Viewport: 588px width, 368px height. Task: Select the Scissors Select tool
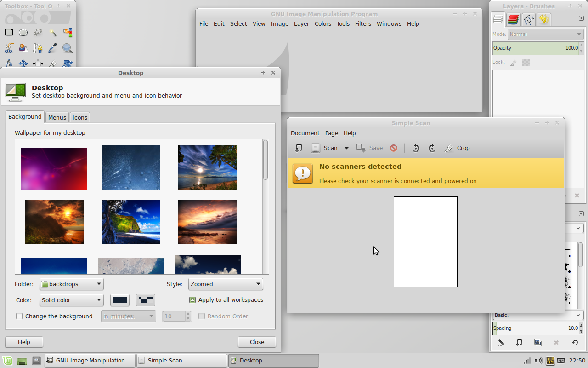coord(9,48)
